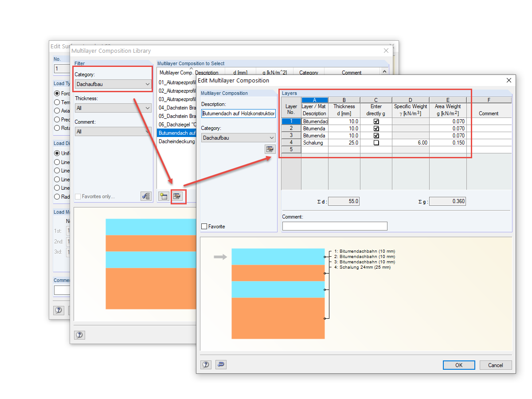532x399 pixels.
Task: Open the Category dropdown in Edit Multilayer Composition
Action: coord(272,138)
